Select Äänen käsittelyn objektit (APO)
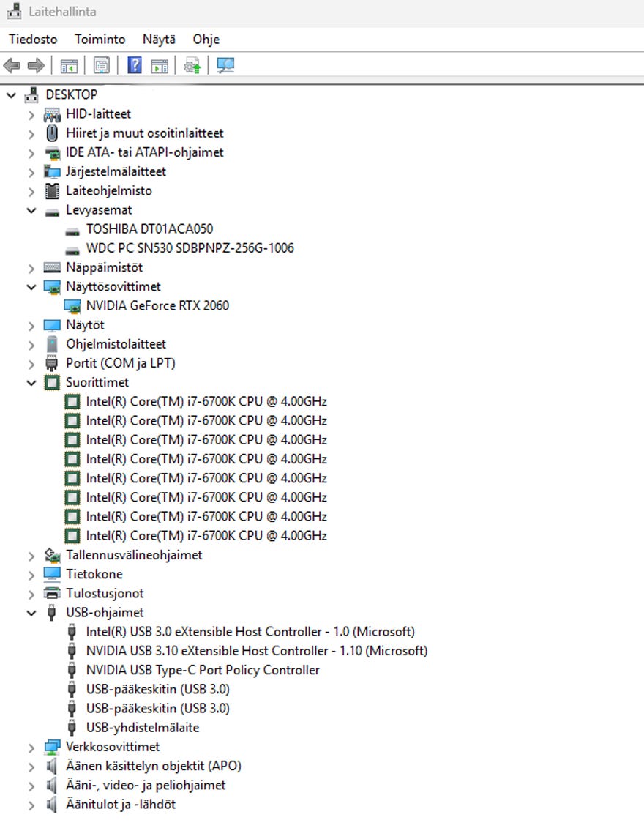The image size is (644, 831). click(x=153, y=766)
